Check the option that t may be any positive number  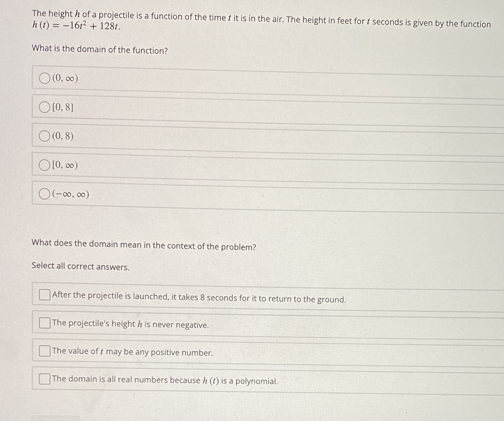(44, 352)
